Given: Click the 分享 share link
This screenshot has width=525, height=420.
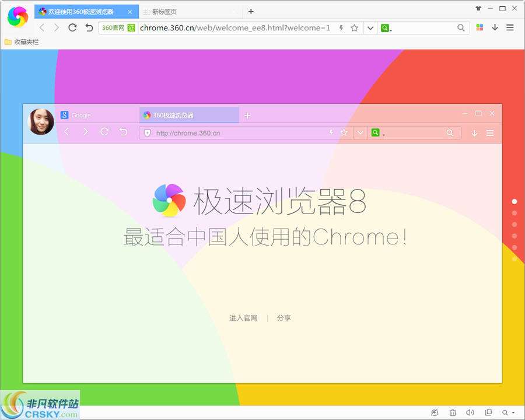Looking at the screenshot, I should tap(284, 318).
